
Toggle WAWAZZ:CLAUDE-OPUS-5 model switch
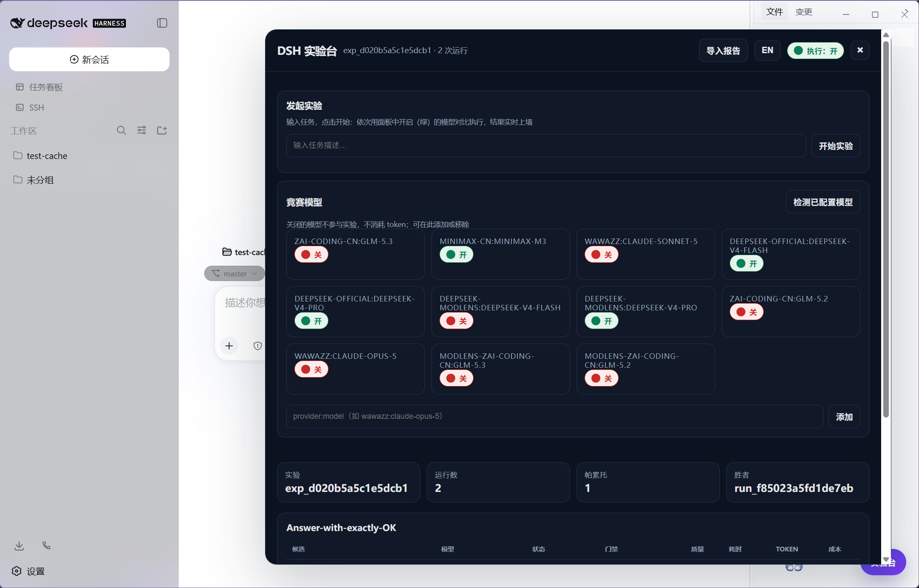[x=311, y=369]
